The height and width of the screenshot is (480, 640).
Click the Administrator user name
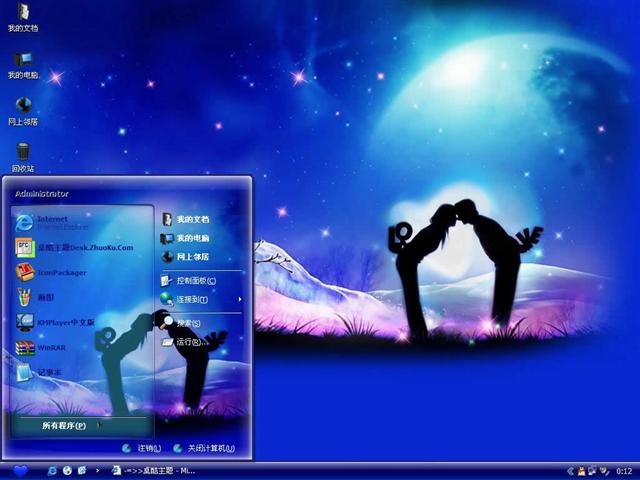tap(42, 194)
